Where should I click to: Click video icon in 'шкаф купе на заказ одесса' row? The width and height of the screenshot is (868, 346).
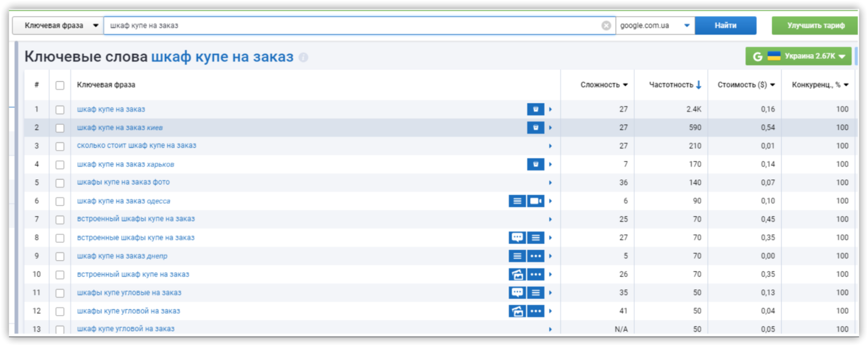point(536,201)
